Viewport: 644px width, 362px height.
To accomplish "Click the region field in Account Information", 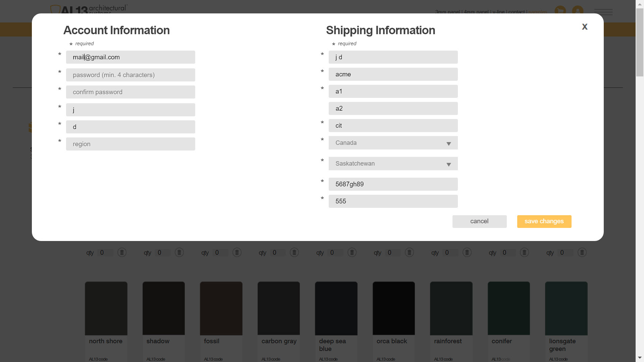I will 130,144.
